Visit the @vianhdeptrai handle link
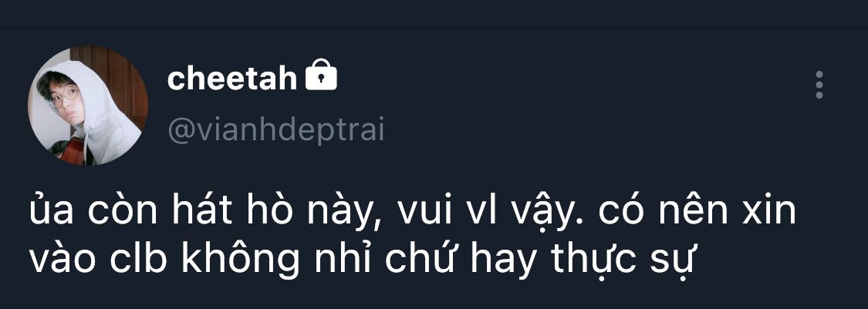 pyautogui.click(x=275, y=131)
